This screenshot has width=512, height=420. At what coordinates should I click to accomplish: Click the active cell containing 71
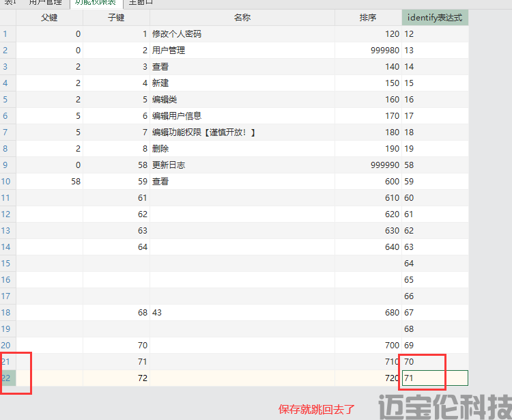click(435, 378)
